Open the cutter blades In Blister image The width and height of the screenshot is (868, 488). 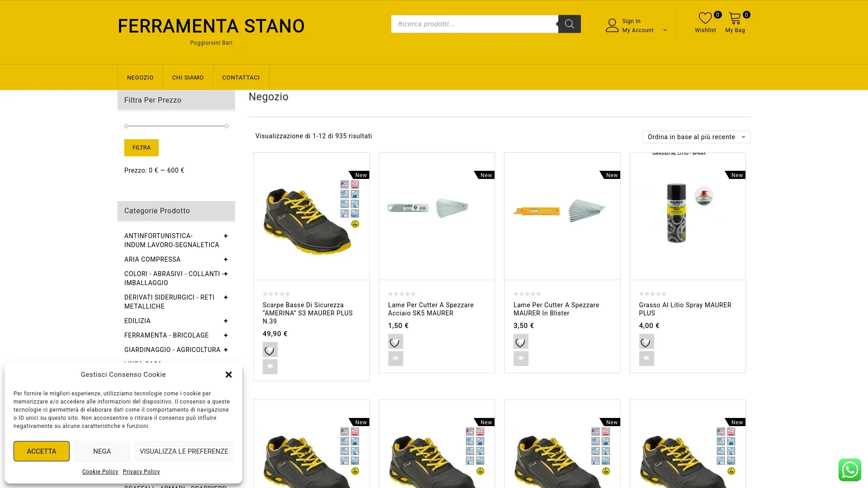click(x=562, y=216)
